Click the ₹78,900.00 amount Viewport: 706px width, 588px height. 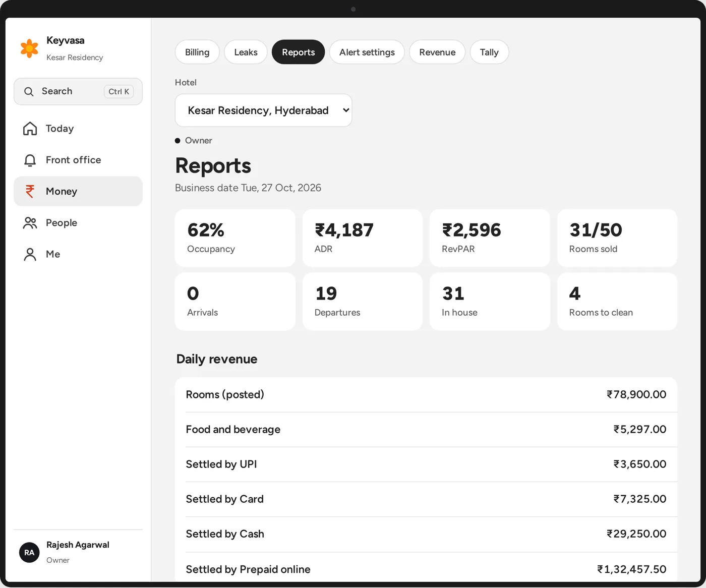636,394
